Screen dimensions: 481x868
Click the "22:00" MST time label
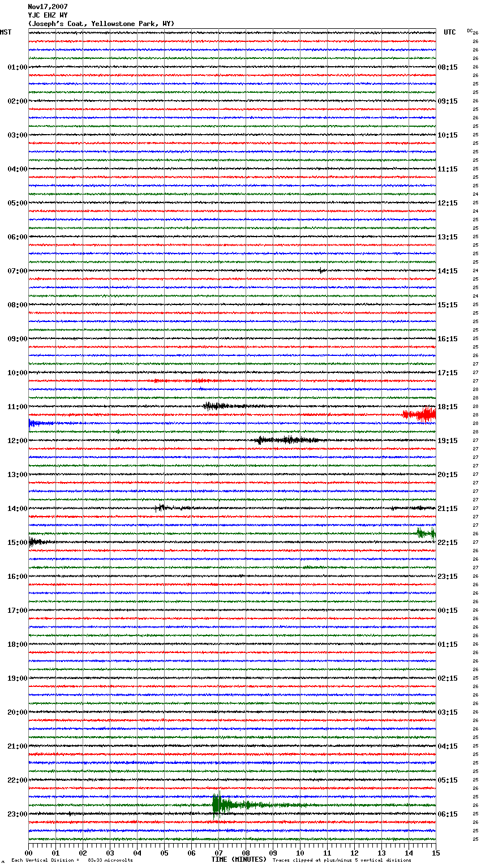tap(17, 780)
